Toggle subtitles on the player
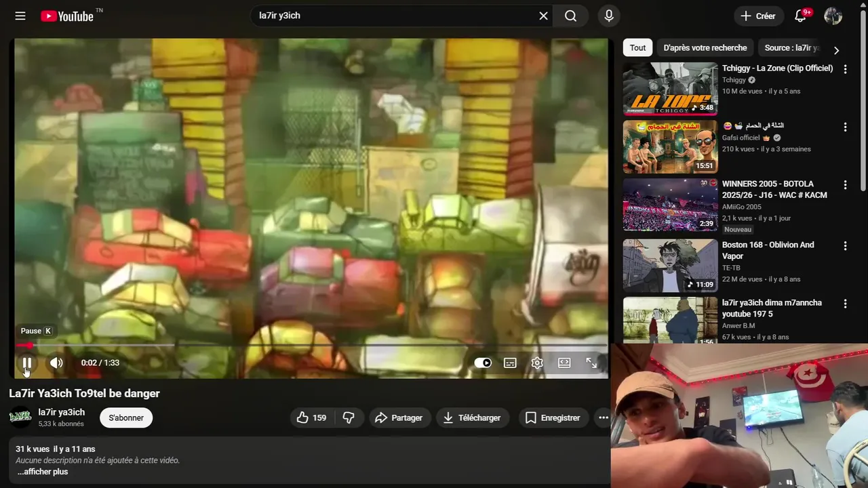 click(510, 363)
